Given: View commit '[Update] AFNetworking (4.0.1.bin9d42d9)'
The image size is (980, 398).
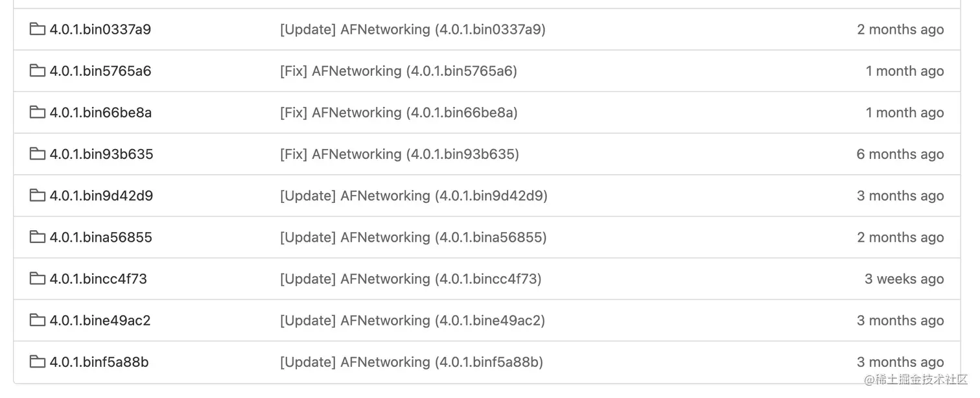Looking at the screenshot, I should [414, 196].
